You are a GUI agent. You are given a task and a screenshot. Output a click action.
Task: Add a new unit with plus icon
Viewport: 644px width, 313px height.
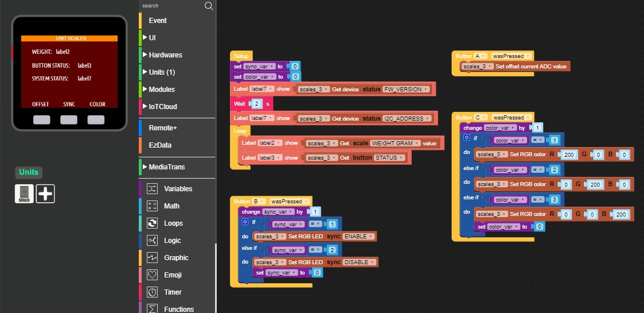[x=45, y=194]
